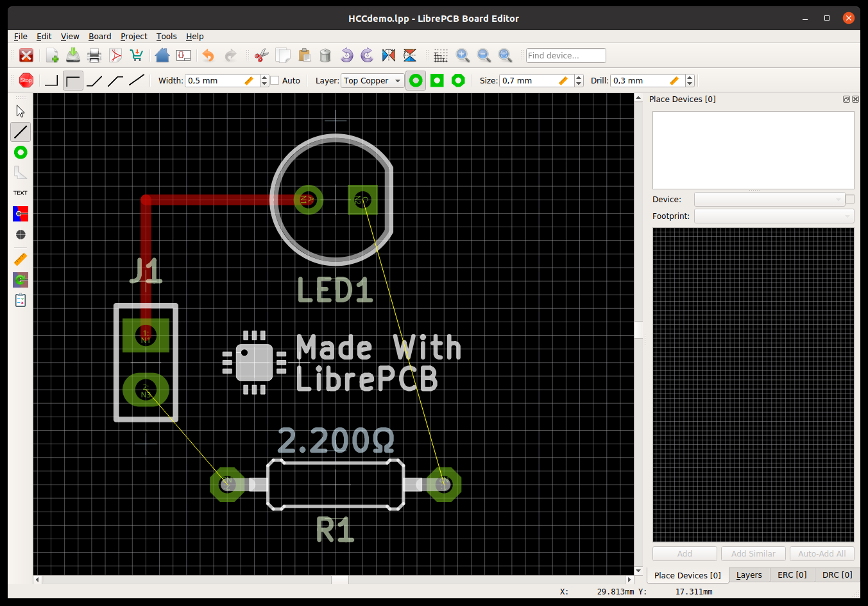Activate the Draw Trace line tool

click(21, 132)
